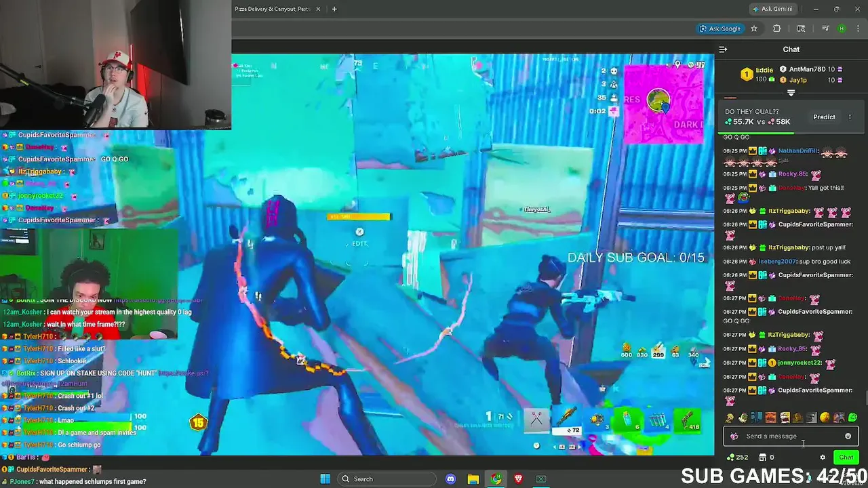The image size is (868, 488).
Task: Open the browser extensions puzzle icon
Action: coord(777,28)
